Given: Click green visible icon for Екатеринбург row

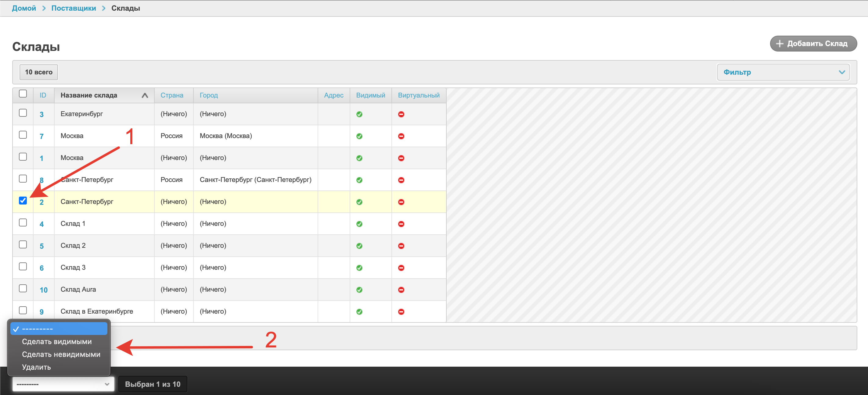Looking at the screenshot, I should [x=359, y=114].
